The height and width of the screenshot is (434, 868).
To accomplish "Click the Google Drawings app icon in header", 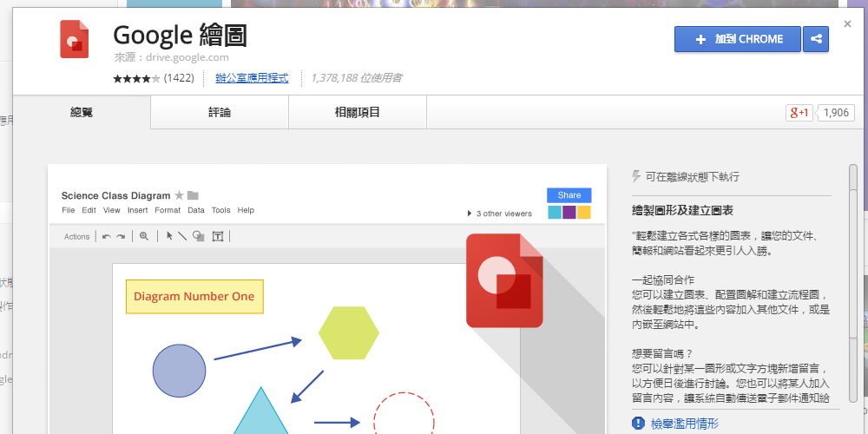I will pos(75,39).
